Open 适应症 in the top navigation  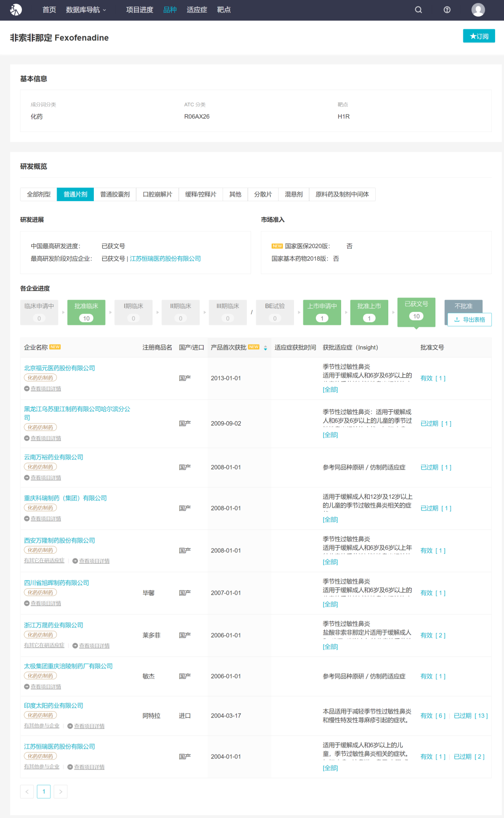[197, 10]
